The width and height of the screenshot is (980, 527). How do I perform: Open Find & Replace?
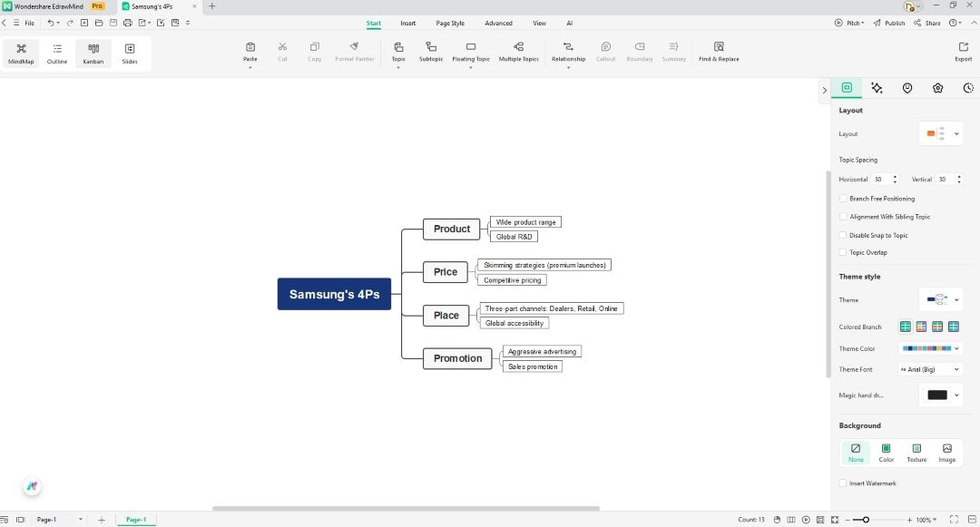[x=718, y=52]
